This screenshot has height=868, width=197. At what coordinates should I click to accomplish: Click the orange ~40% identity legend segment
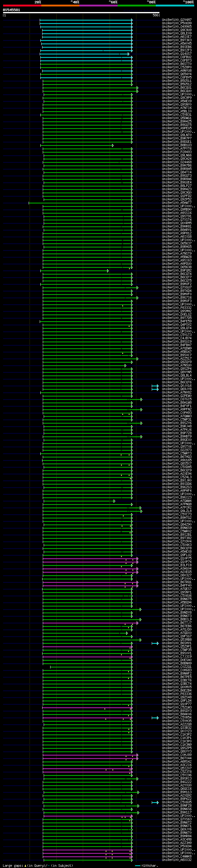tap(60, 6)
